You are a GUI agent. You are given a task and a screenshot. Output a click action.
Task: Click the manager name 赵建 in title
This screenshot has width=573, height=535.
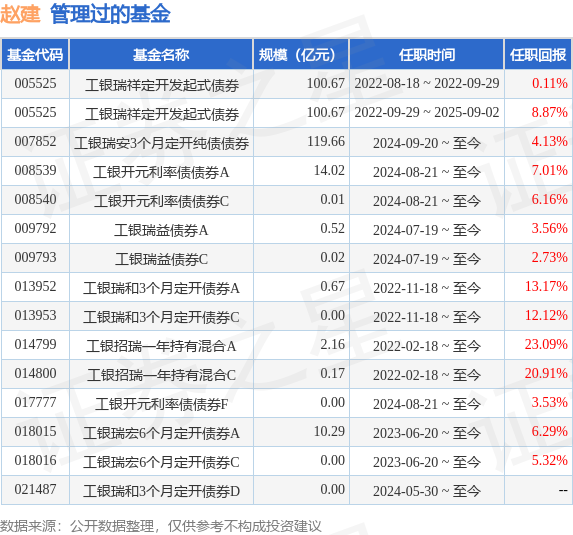(x=20, y=14)
